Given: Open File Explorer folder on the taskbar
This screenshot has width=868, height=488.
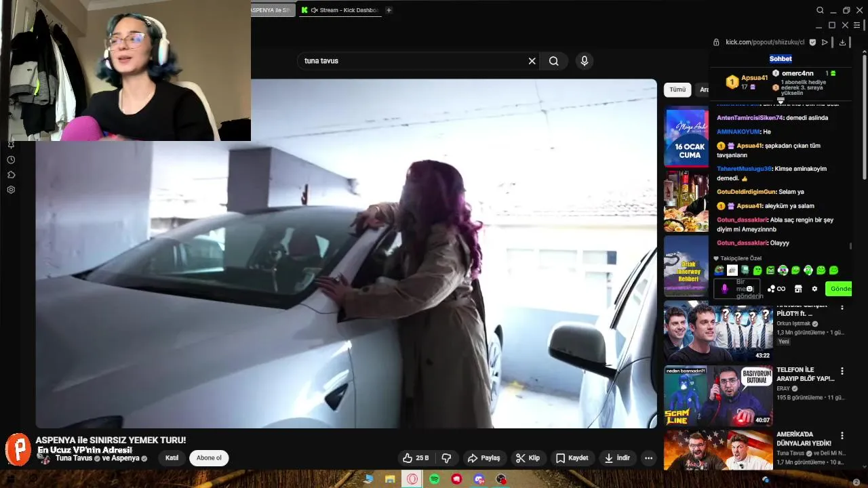Looking at the screenshot, I should [x=390, y=479].
